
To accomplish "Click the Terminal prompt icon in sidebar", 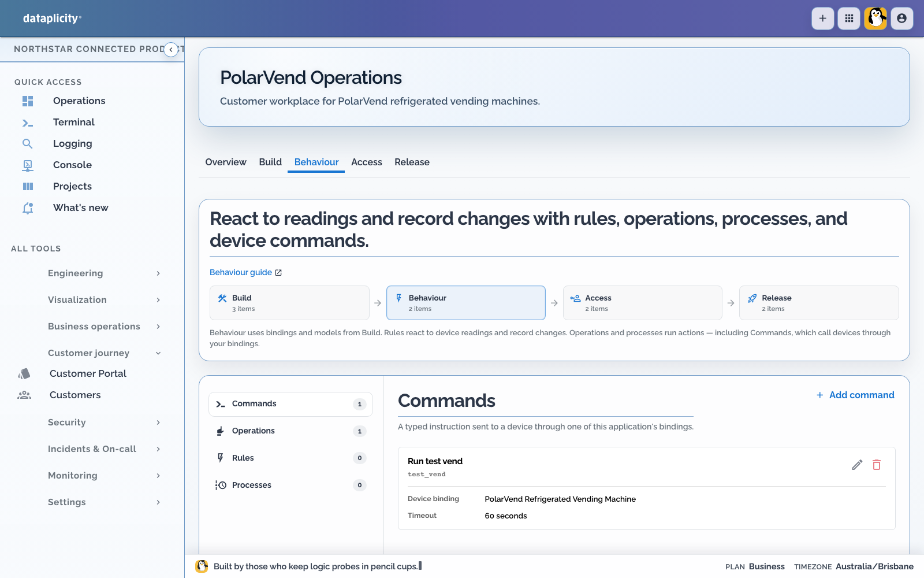I will 28,123.
